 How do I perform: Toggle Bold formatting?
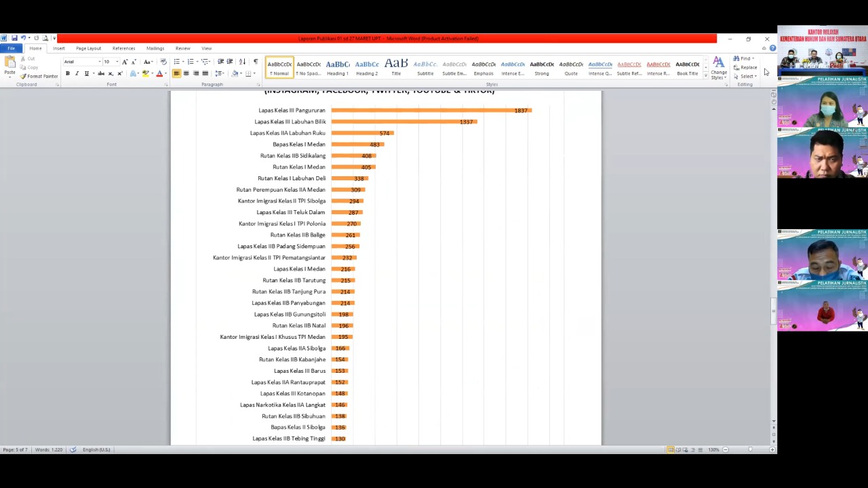tap(67, 73)
